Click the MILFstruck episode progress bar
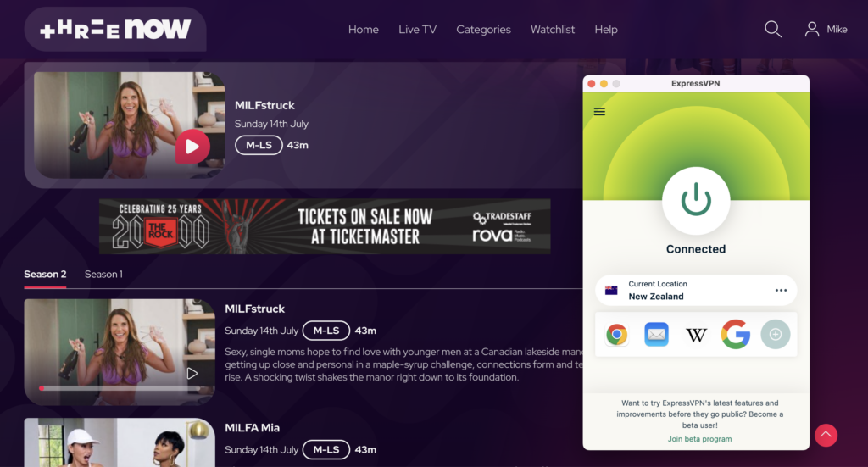Image resolution: width=868 pixels, height=467 pixels. [120, 388]
